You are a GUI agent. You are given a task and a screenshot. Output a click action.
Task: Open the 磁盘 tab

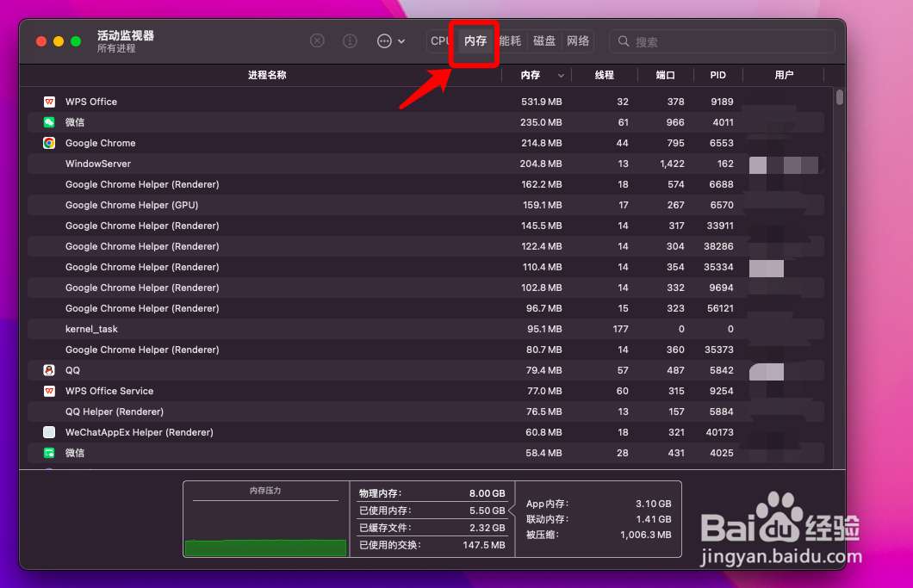point(544,40)
